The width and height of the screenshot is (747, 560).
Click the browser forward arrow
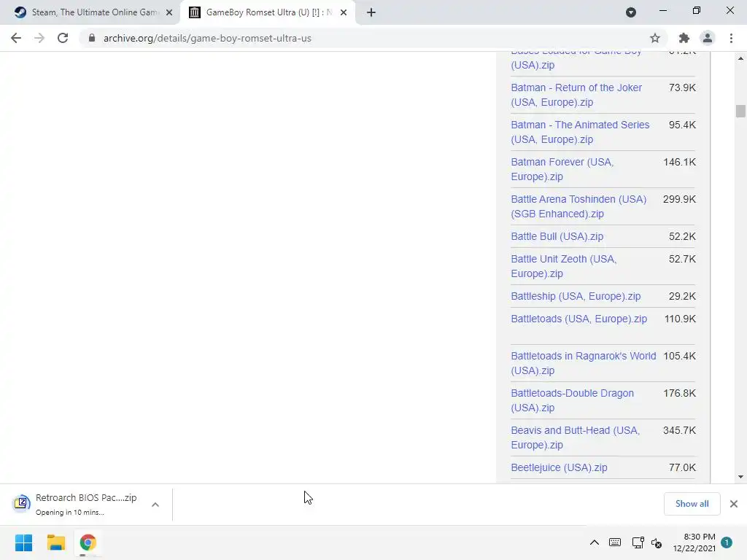(x=39, y=38)
